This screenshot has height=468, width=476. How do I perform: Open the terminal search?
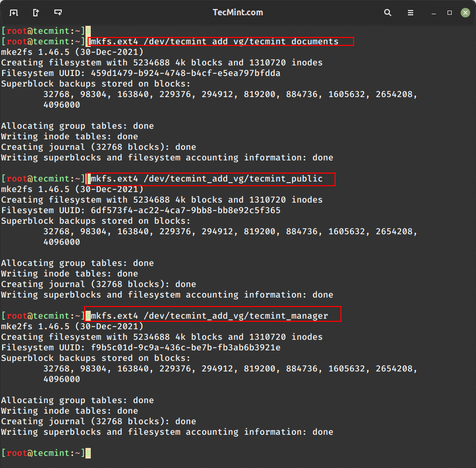tap(387, 12)
